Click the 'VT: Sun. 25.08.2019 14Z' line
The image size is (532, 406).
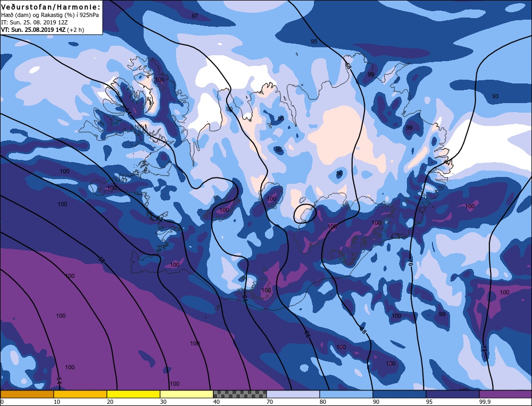pos(33,29)
